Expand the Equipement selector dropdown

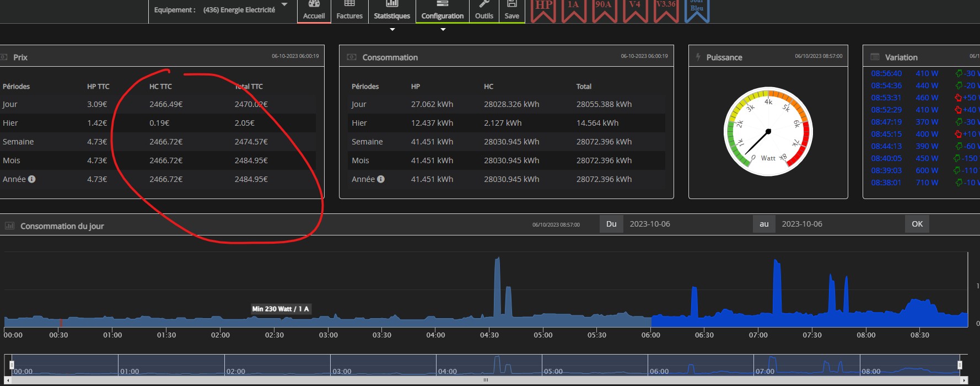[284, 5]
